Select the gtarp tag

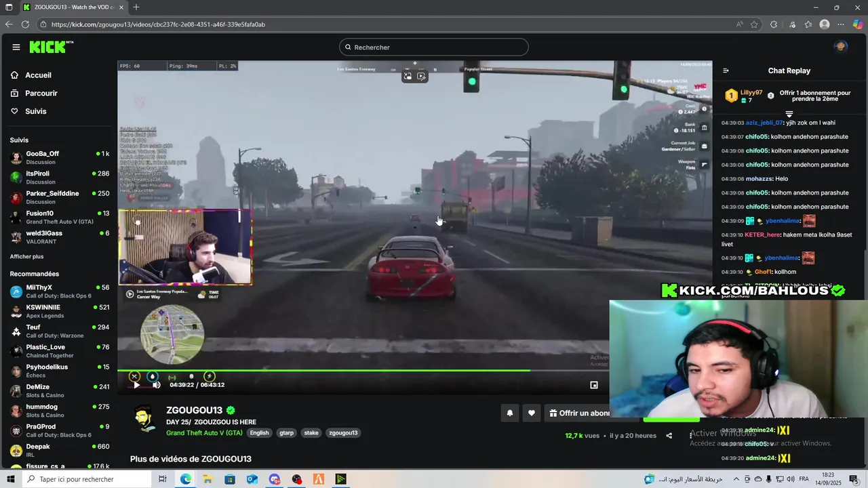click(287, 433)
